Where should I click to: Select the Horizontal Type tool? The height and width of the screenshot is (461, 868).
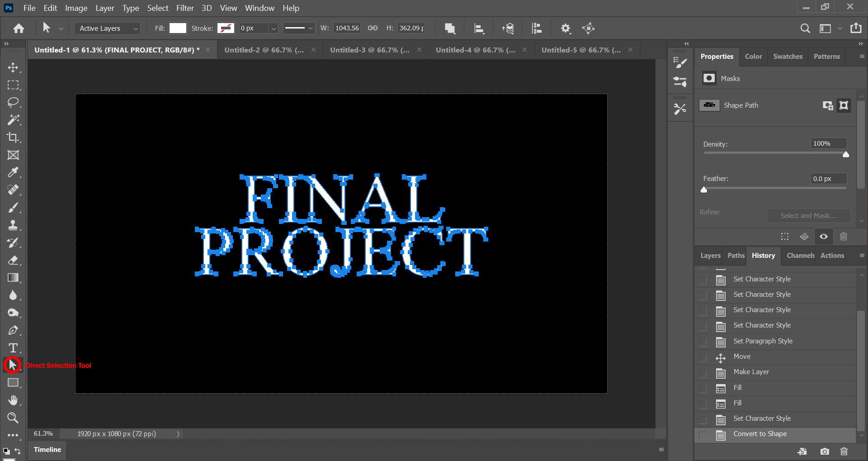point(13,347)
